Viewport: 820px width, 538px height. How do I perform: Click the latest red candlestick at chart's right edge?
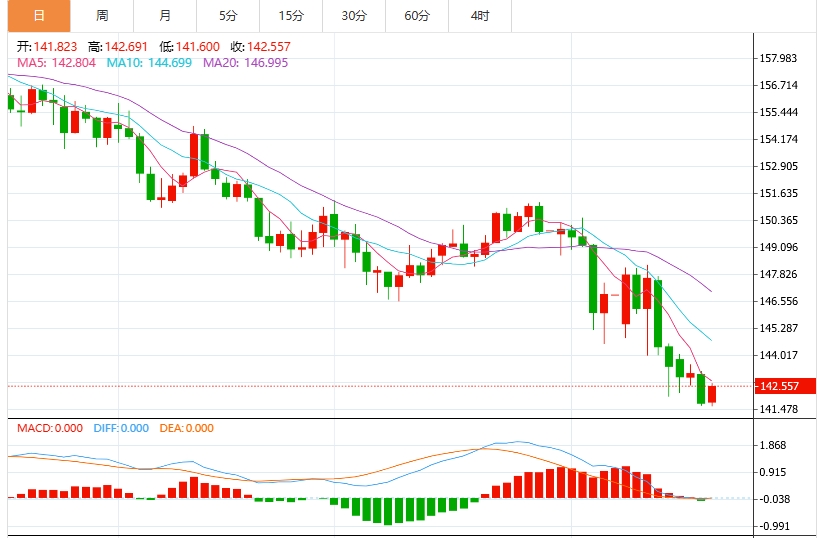pos(712,394)
